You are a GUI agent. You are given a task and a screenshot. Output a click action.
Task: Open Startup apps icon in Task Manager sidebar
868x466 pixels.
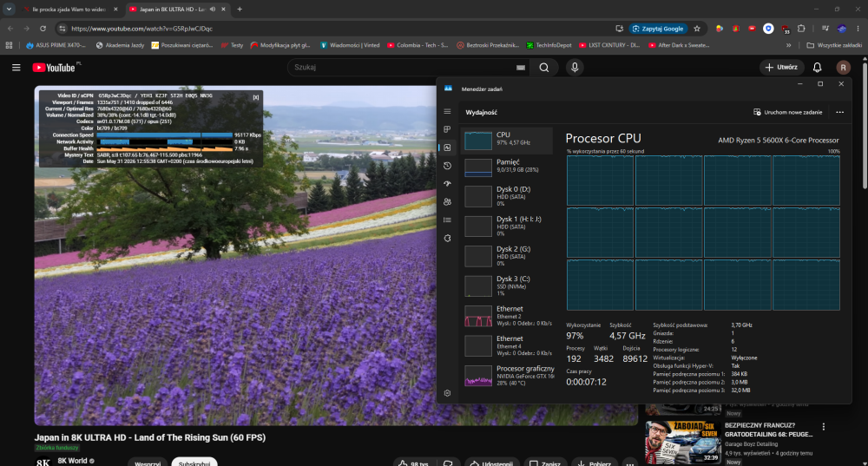(447, 184)
